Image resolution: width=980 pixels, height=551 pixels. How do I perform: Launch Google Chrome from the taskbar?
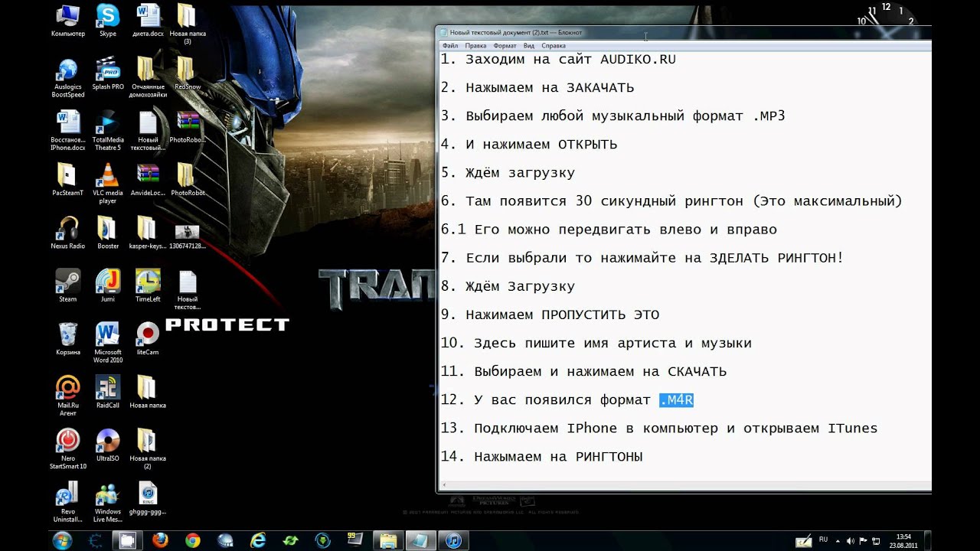193,540
